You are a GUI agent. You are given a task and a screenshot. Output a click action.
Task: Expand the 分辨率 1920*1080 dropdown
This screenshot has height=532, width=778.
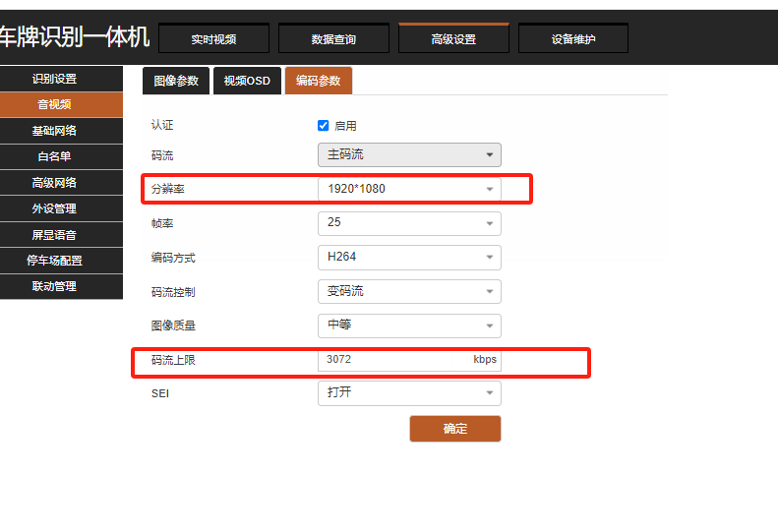pyautogui.click(x=408, y=189)
